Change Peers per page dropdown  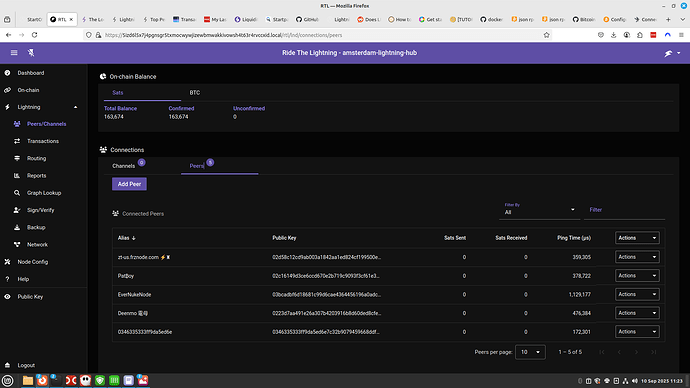(530, 352)
